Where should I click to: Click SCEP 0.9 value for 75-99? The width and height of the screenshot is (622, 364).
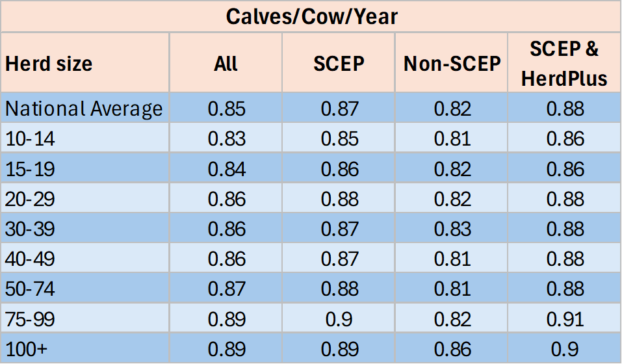point(339,319)
